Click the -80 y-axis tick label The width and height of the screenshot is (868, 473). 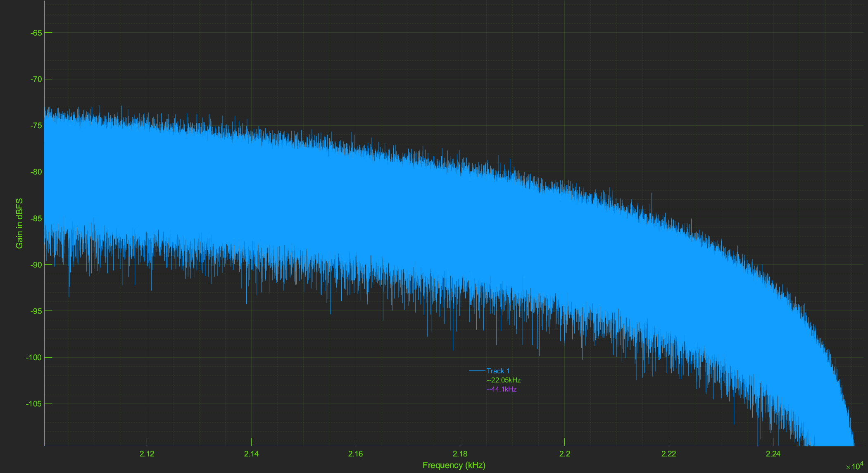(x=36, y=172)
